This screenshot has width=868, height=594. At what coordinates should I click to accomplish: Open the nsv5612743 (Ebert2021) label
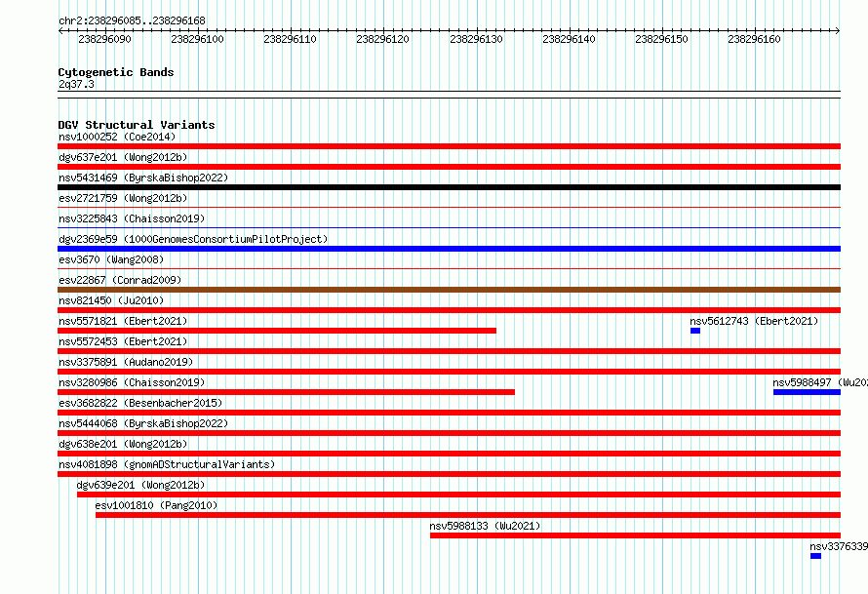(754, 321)
